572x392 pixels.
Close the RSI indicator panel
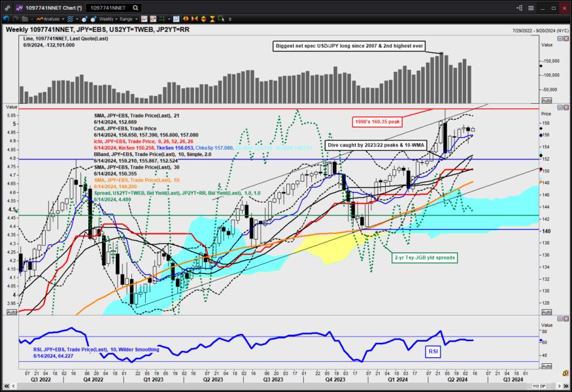tap(566, 319)
